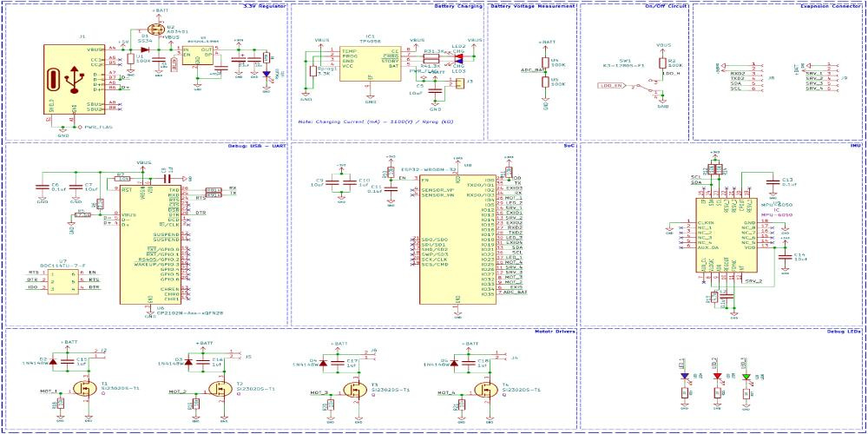Click the T2 SI2302DS MOSFET

pos(220,389)
